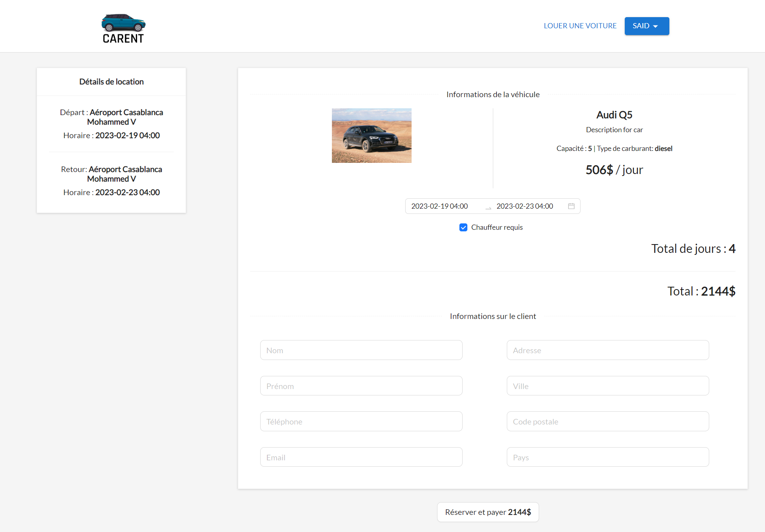The width and height of the screenshot is (765, 532).
Task: Focus the Nom input field
Action: 361,350
